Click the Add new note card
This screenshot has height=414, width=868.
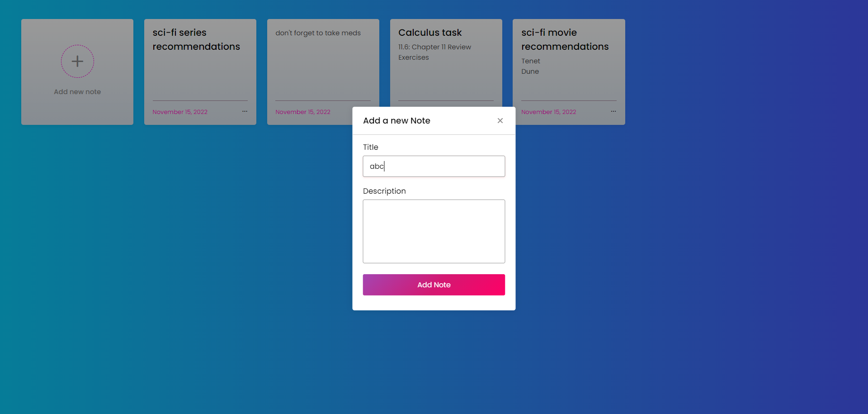[77, 71]
